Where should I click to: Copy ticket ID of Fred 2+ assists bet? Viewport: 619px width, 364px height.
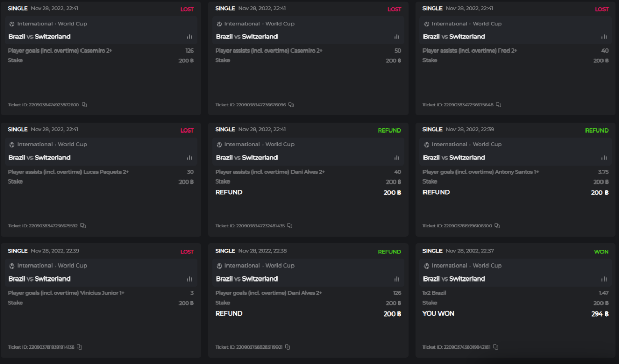coord(498,105)
